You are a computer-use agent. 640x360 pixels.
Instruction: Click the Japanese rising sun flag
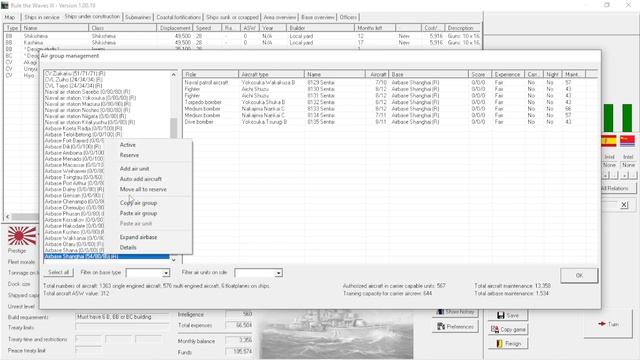[x=22, y=236]
